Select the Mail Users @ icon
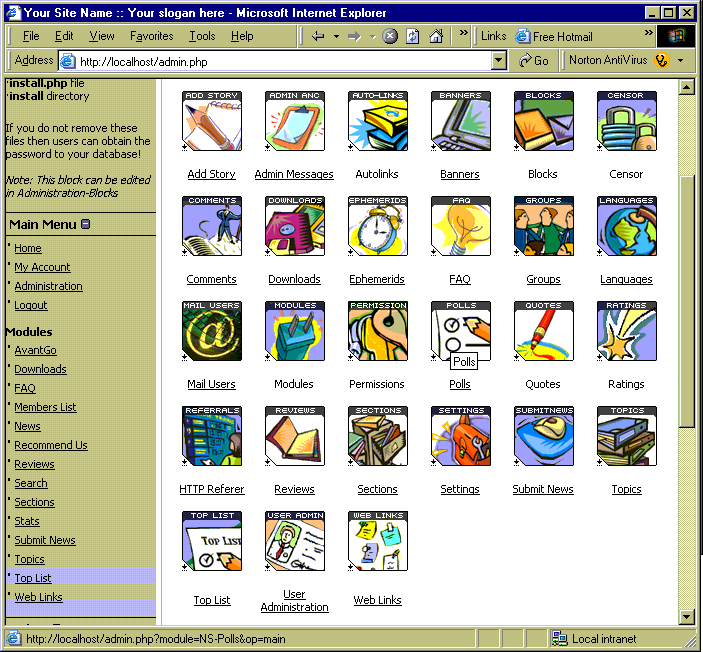Image resolution: width=703 pixels, height=652 pixels. click(x=212, y=332)
